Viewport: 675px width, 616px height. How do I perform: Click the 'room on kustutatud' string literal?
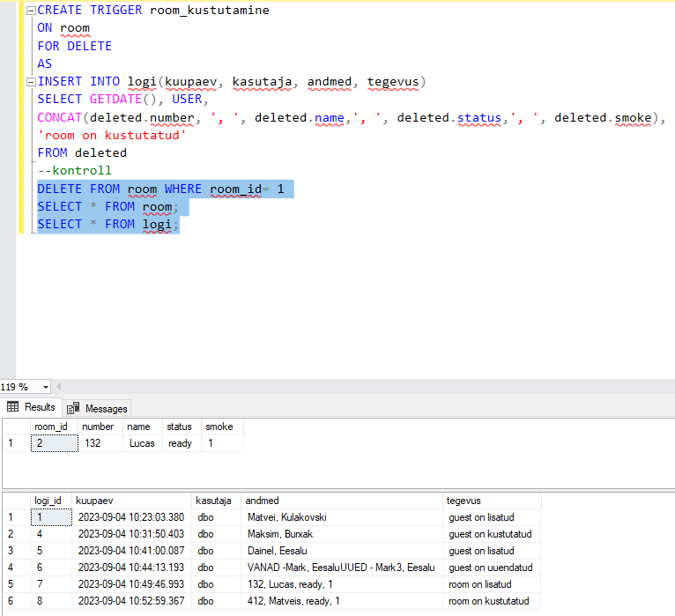(x=112, y=135)
